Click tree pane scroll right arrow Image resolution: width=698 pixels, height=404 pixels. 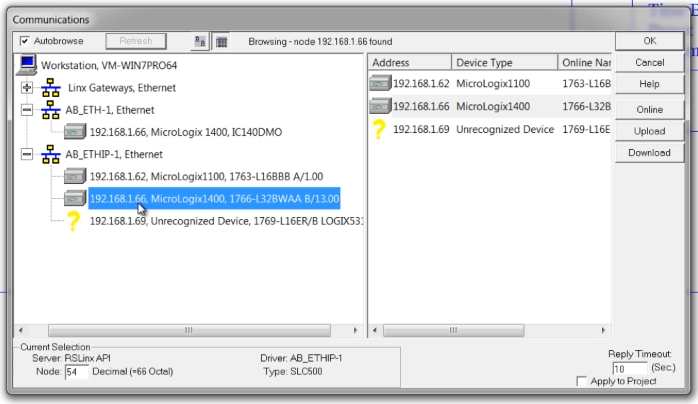tap(355, 330)
